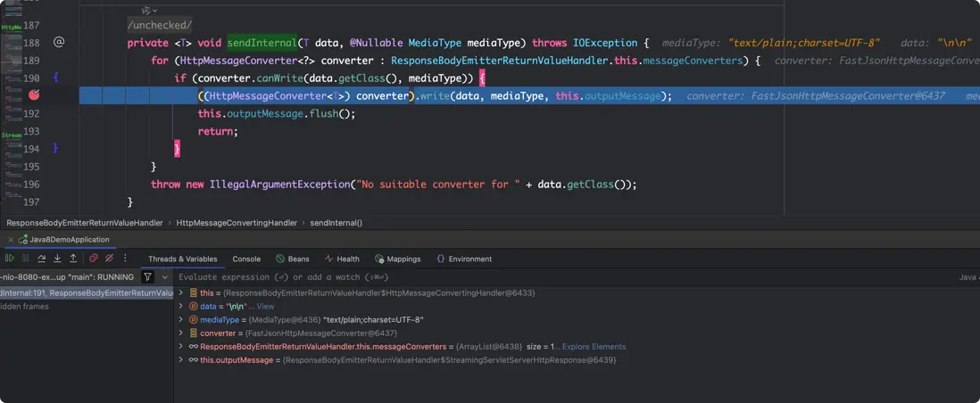Open the Health tab
This screenshot has width=980, height=403.
(x=342, y=259)
